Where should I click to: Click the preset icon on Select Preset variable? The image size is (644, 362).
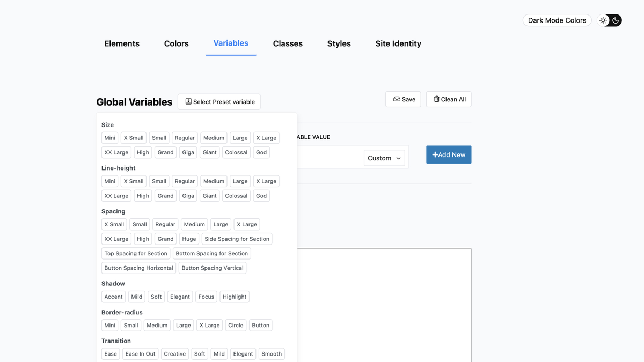(187, 101)
